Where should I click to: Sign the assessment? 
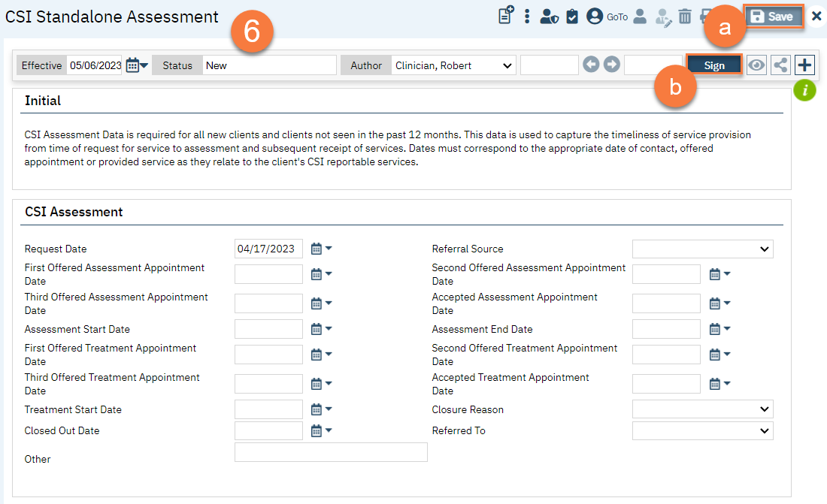[713, 65]
